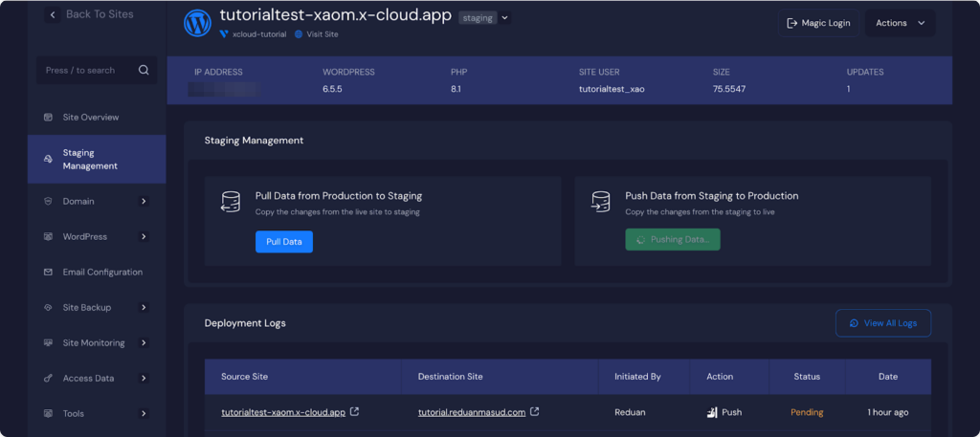980x437 pixels.
Task: Click the globe icon beside Visit Site
Action: pos(299,34)
